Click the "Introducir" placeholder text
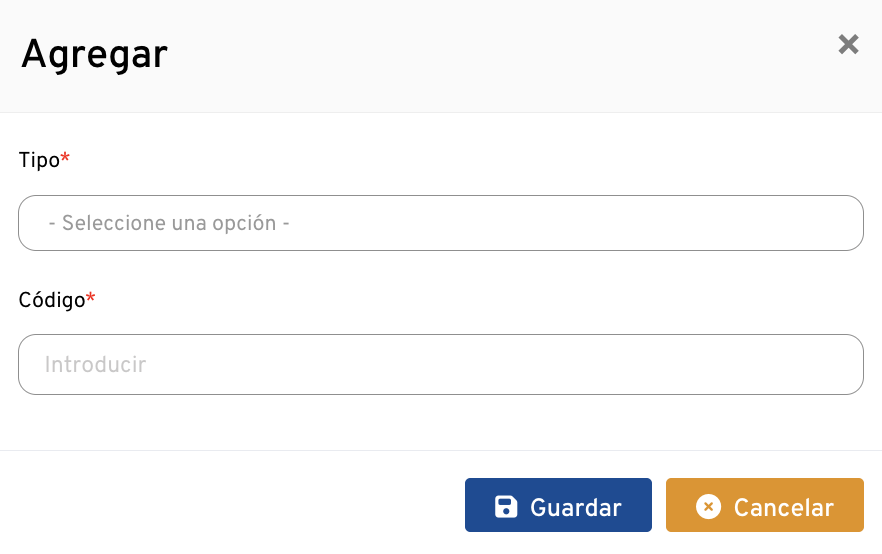The height and width of the screenshot is (554, 882). pos(96,365)
